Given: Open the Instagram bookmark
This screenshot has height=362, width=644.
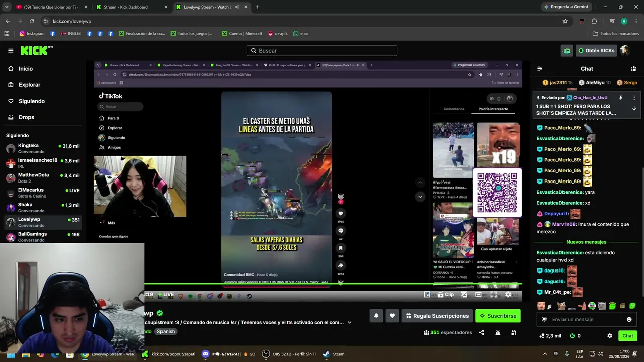Looking at the screenshot, I should tap(32, 34).
